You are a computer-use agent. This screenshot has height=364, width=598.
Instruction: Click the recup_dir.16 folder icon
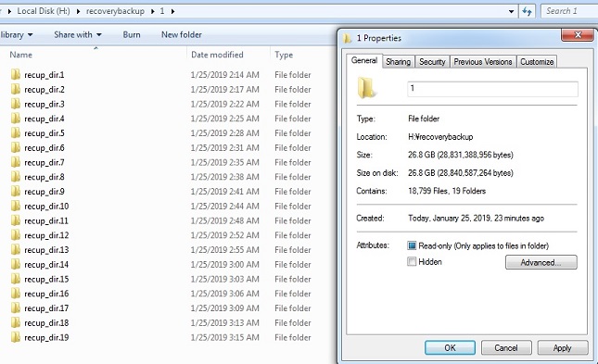[16, 293]
